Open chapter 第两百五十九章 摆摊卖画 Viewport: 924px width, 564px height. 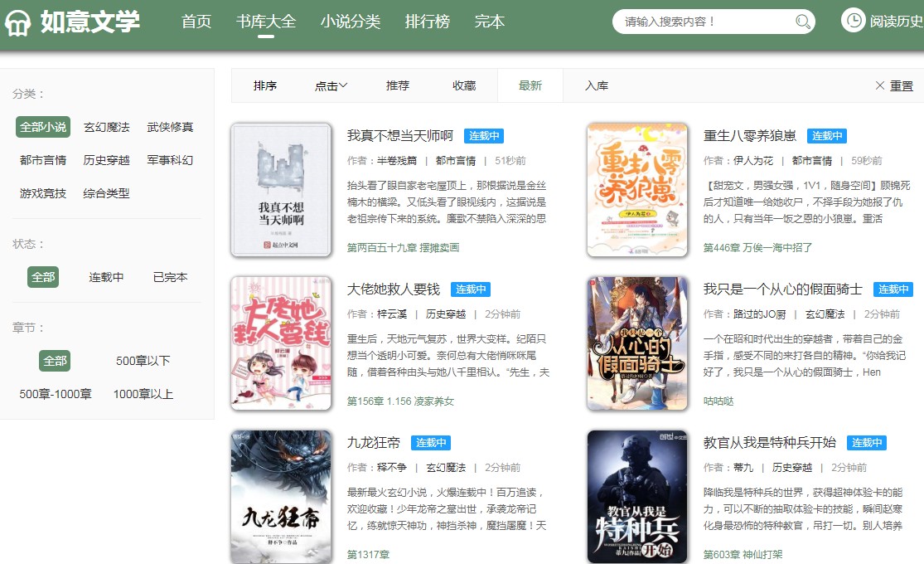(403, 248)
